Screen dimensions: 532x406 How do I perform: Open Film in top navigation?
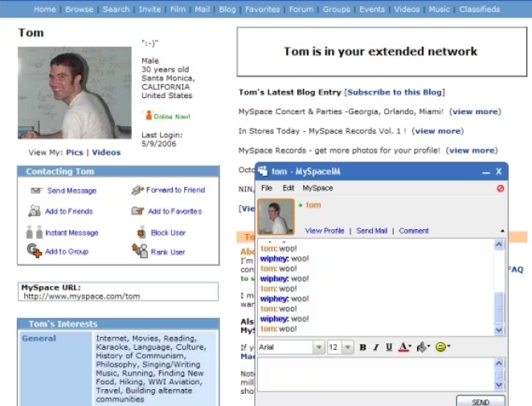click(x=178, y=9)
